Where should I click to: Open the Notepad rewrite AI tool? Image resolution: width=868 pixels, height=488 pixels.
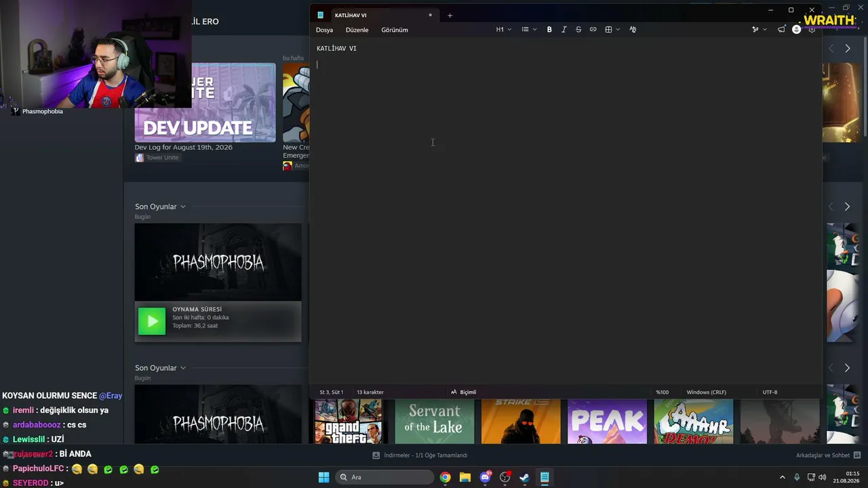click(755, 30)
